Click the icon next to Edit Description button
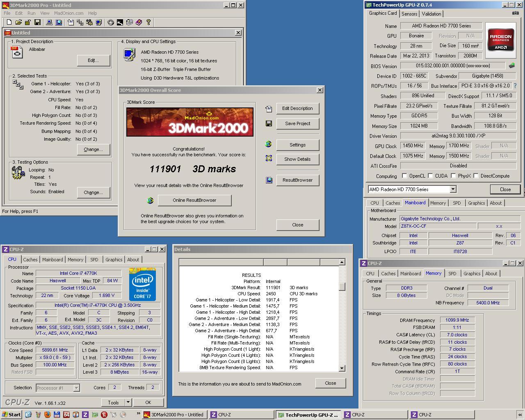 [269, 109]
